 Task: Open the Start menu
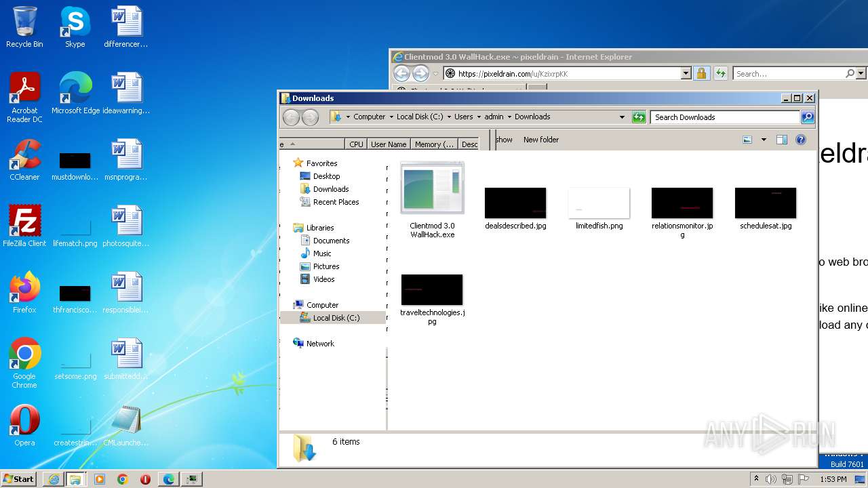19,479
